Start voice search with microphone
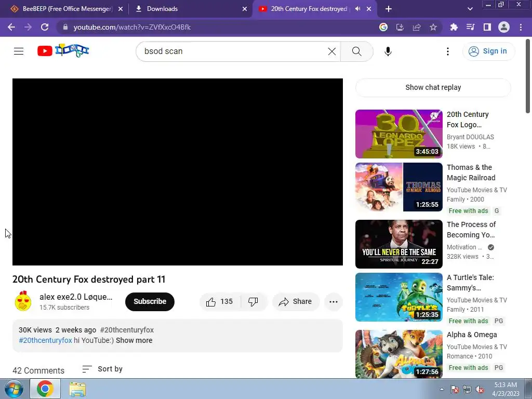Viewport: 532px width, 399px height. 388,51
